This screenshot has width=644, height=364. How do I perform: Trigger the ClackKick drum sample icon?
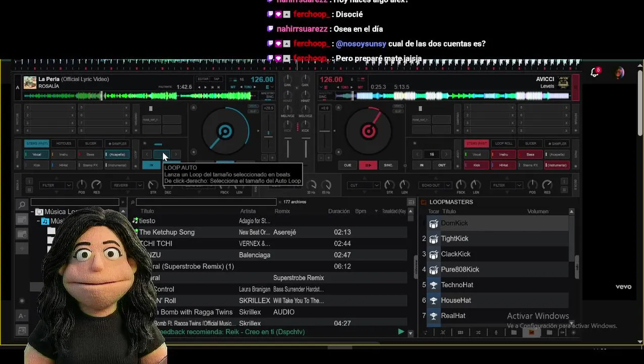(433, 254)
